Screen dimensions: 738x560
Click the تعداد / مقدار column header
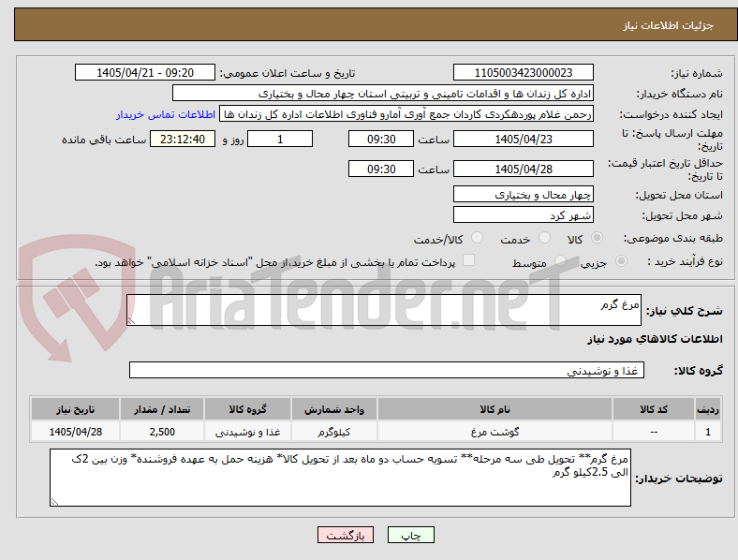point(162,409)
